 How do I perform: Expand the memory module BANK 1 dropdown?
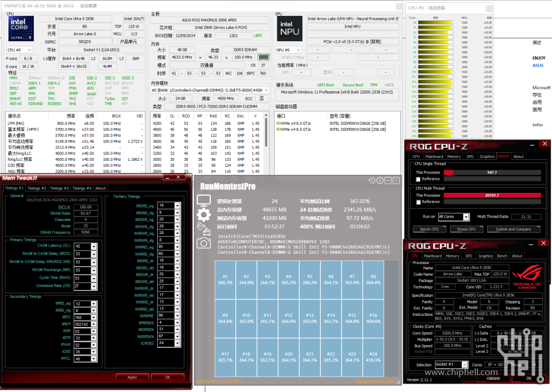tap(267, 90)
